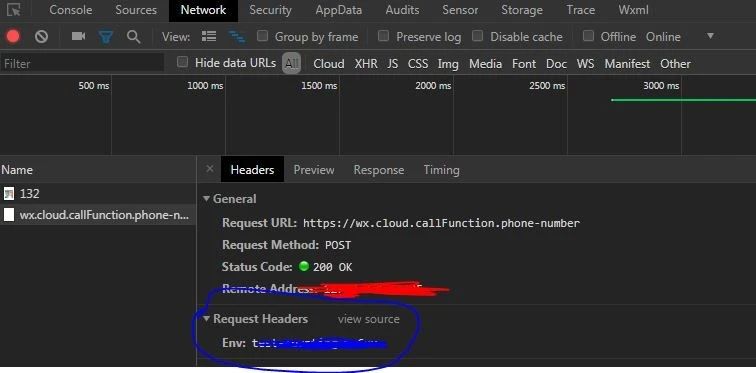Select the 200 OK status code value
The width and height of the screenshot is (756, 373).
click(x=332, y=266)
